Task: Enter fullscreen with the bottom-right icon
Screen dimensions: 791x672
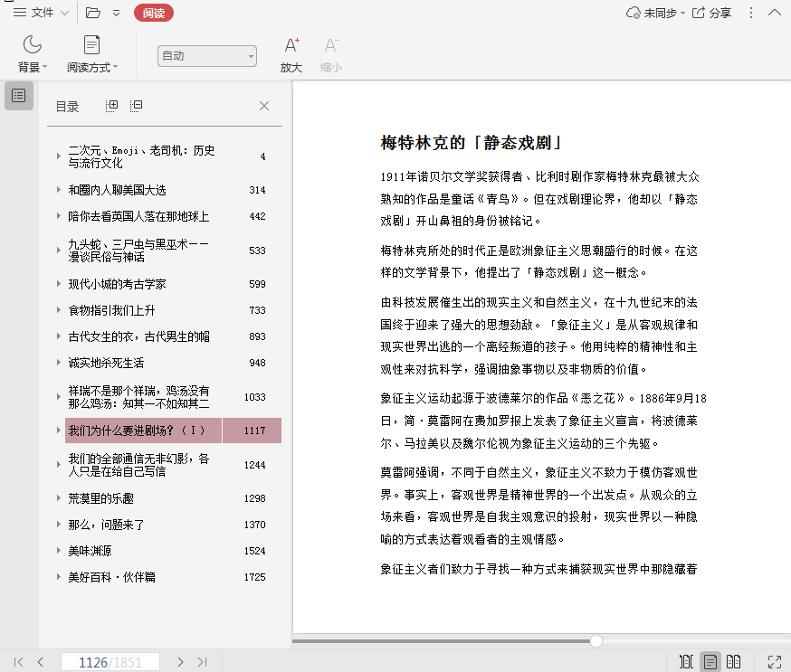Action: pos(774,662)
